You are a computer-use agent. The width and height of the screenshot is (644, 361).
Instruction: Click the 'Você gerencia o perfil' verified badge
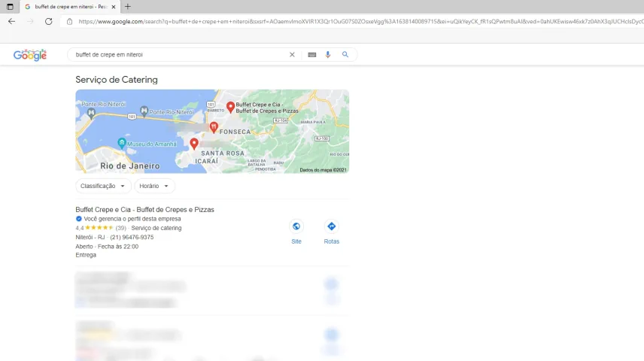[x=79, y=219]
